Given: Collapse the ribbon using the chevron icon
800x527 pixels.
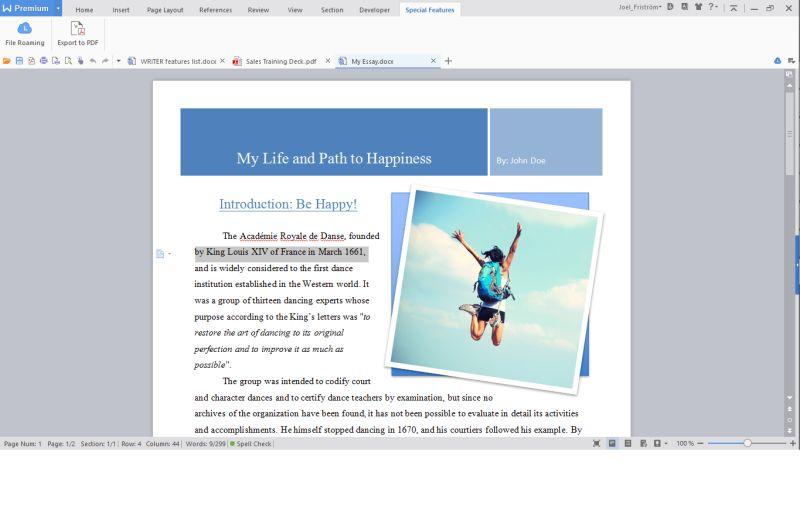Looking at the screenshot, I should [x=733, y=8].
